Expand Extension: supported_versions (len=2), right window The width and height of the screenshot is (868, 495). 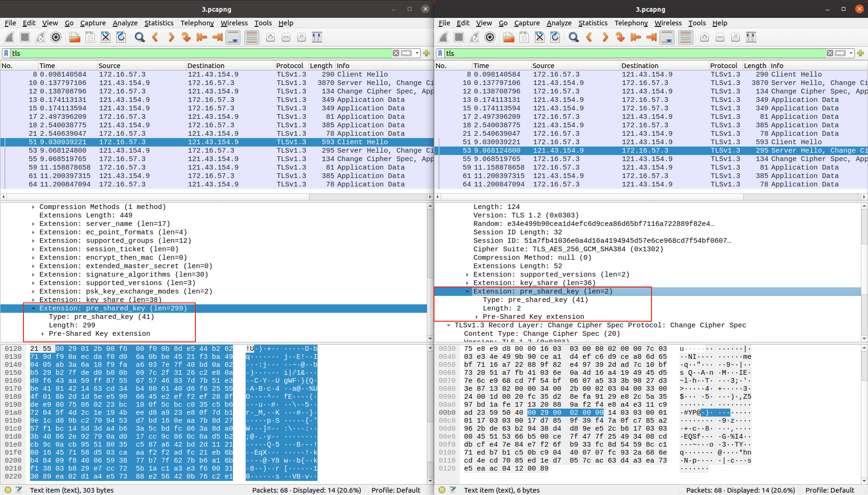(x=467, y=275)
